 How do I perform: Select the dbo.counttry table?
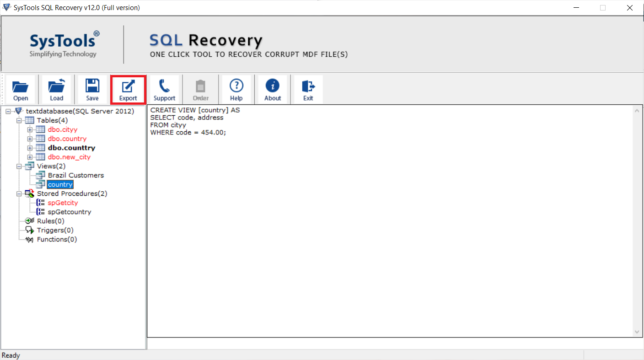(x=71, y=148)
